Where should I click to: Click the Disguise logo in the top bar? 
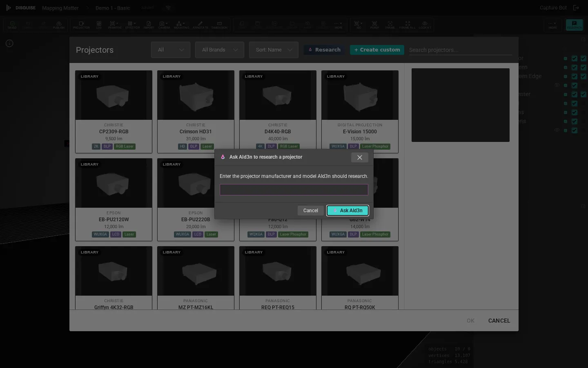pos(21,8)
